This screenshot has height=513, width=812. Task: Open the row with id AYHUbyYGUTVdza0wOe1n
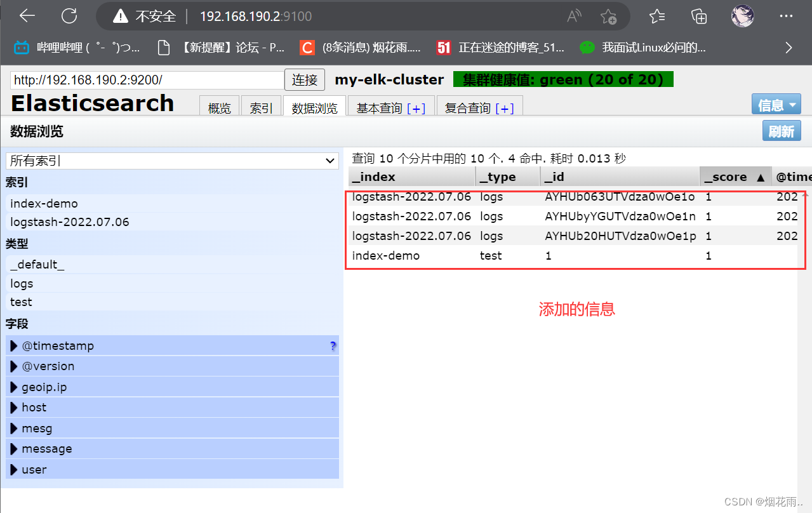point(573,217)
